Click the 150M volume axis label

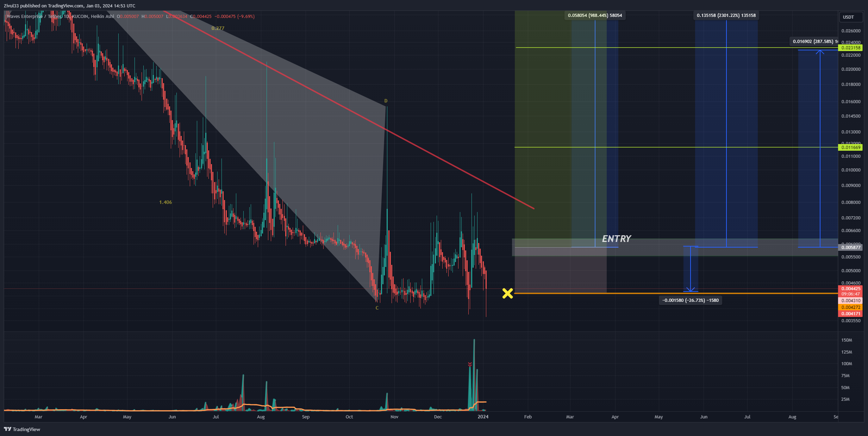coord(847,341)
